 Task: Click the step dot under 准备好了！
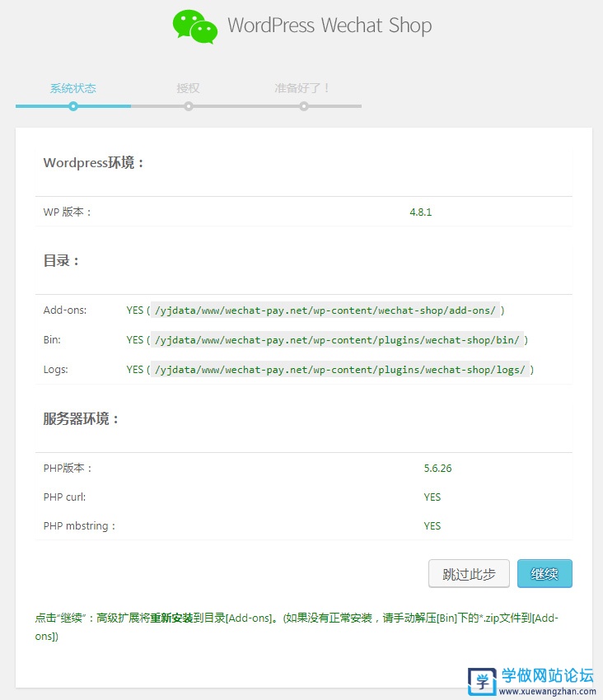point(304,106)
